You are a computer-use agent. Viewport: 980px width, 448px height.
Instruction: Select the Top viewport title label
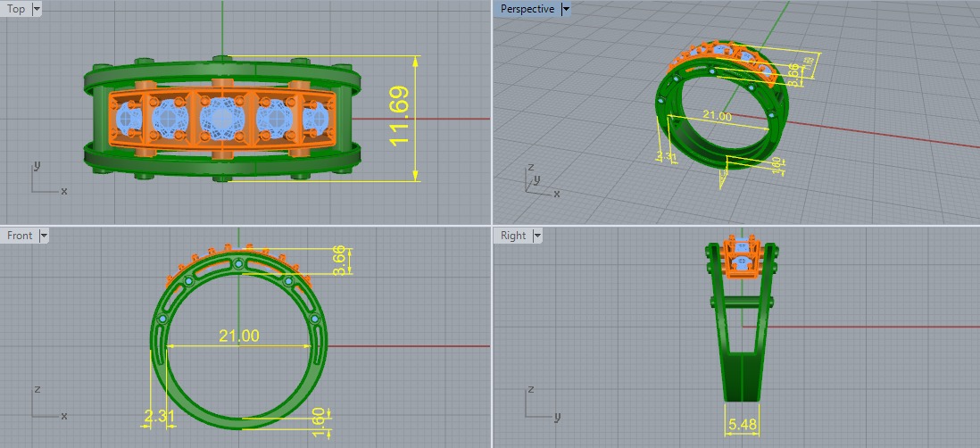16,10
